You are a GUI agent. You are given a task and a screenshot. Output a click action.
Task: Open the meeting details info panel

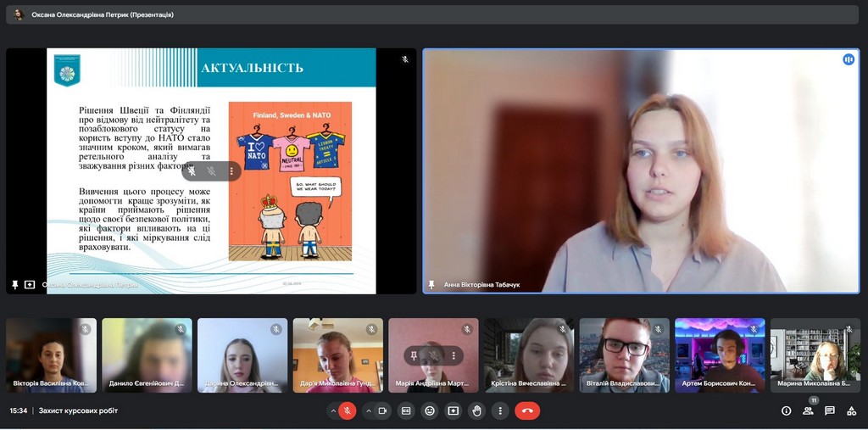786,410
